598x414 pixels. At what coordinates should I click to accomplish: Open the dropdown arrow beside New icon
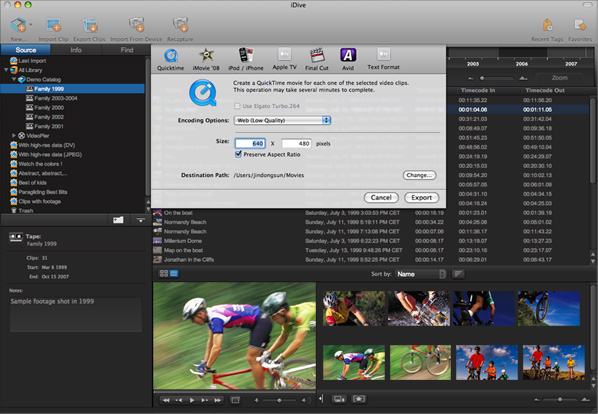(x=31, y=25)
